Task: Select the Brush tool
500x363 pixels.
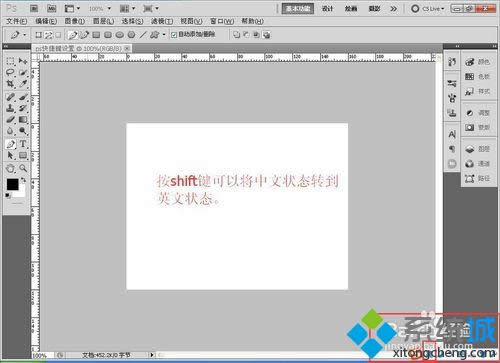Action: (x=23, y=97)
